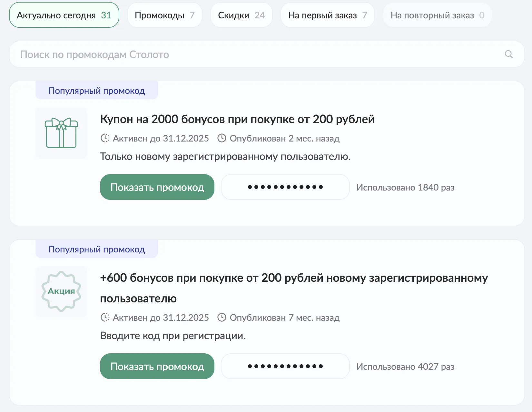Screen dimensions: 532x412
Task: Click the search magnifier icon
Action: [509, 54]
